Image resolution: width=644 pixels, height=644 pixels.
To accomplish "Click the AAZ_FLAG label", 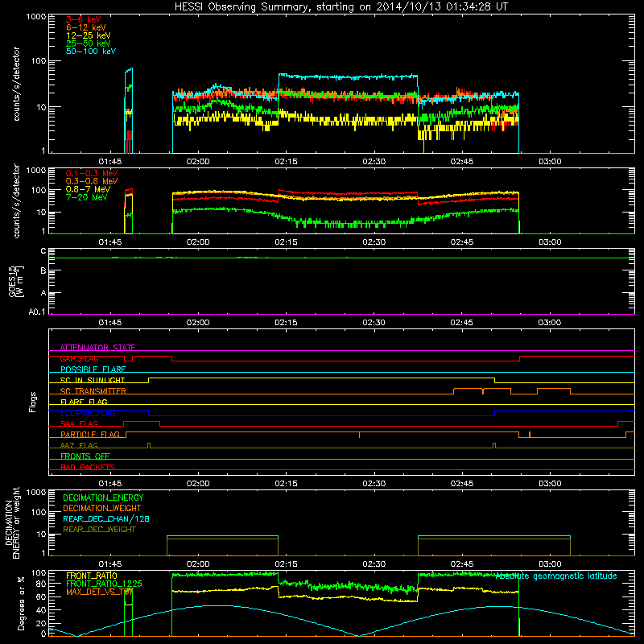I will [79, 445].
